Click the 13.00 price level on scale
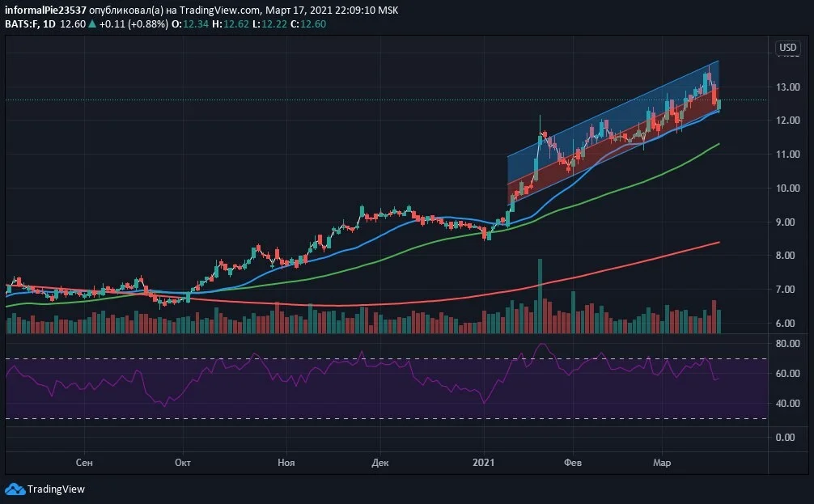Image resolution: width=814 pixels, height=504 pixels. pyautogui.click(x=787, y=87)
